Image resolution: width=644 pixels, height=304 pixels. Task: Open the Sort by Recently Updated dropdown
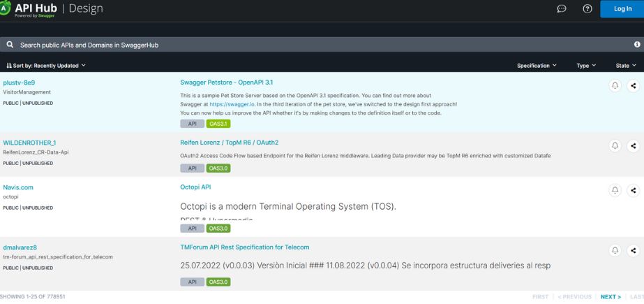(46, 66)
